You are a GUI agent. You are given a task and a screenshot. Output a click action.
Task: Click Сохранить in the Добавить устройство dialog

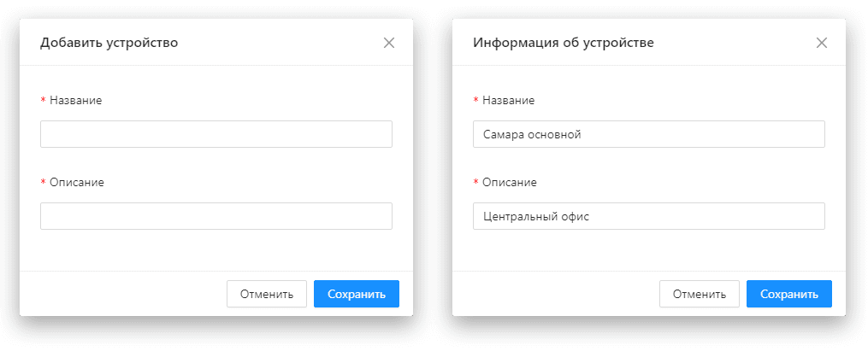tap(357, 294)
